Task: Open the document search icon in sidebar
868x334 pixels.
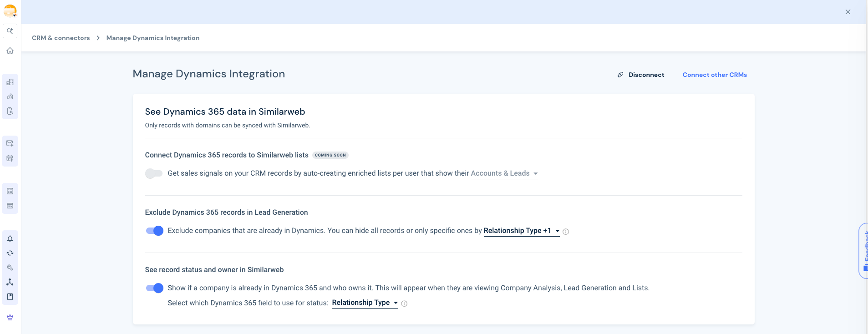Action: pos(10,111)
